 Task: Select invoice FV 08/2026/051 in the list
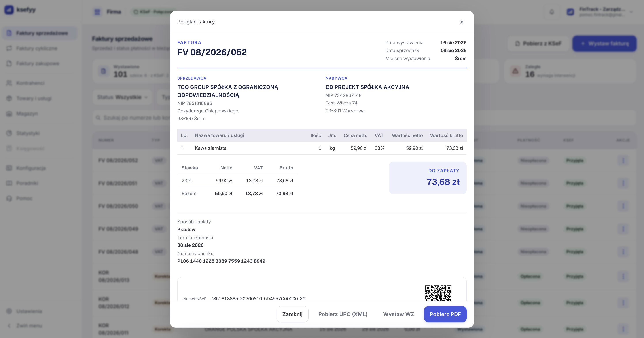coord(118,183)
